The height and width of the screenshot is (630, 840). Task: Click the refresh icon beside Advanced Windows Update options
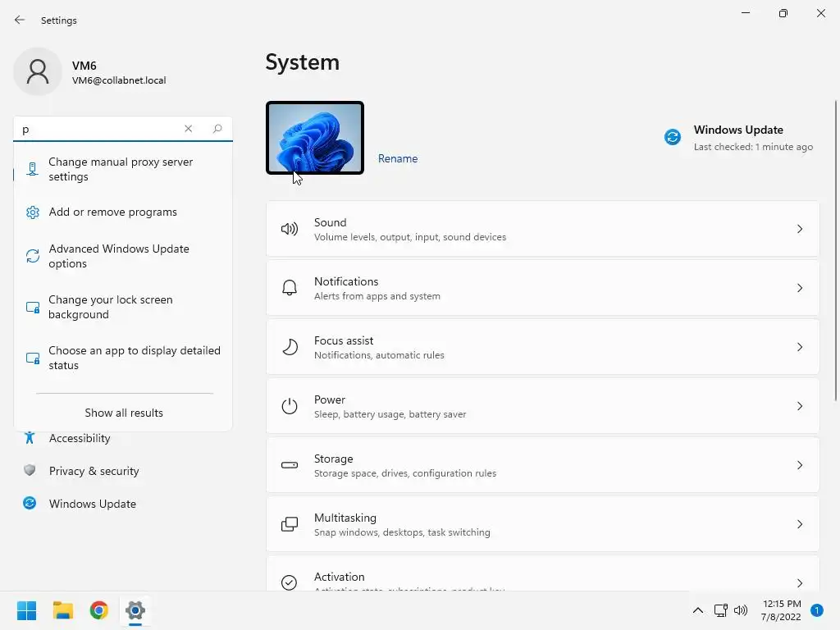click(x=33, y=256)
